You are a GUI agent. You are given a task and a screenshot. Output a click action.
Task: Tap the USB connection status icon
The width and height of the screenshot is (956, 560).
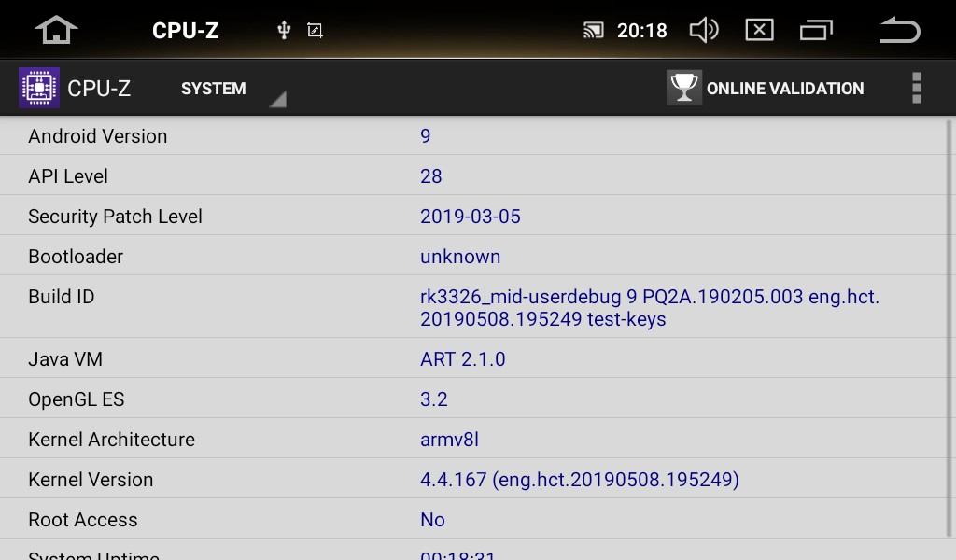point(284,30)
